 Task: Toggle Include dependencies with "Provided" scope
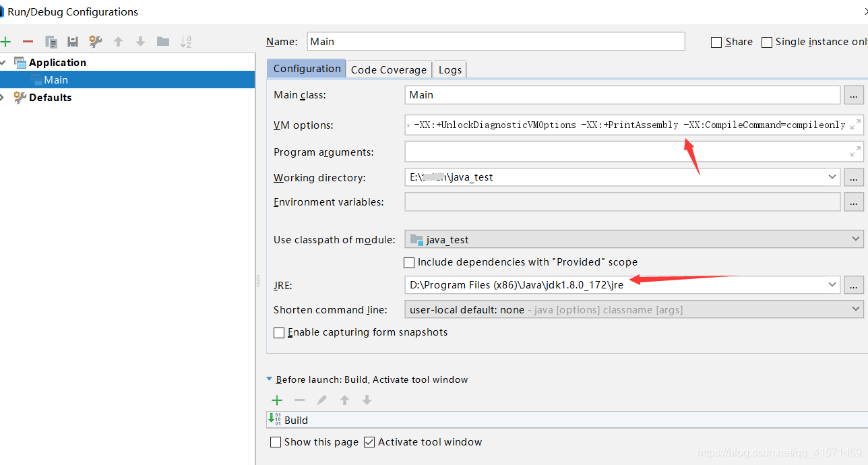click(409, 262)
